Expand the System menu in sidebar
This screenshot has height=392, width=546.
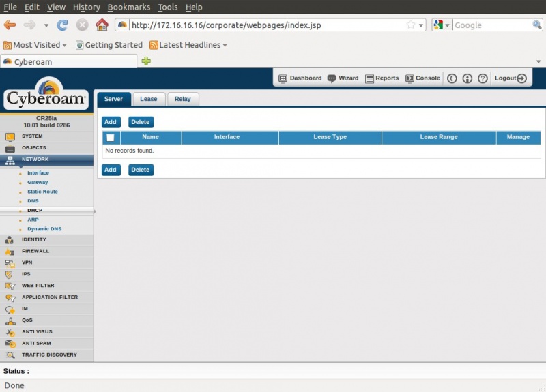click(x=32, y=136)
